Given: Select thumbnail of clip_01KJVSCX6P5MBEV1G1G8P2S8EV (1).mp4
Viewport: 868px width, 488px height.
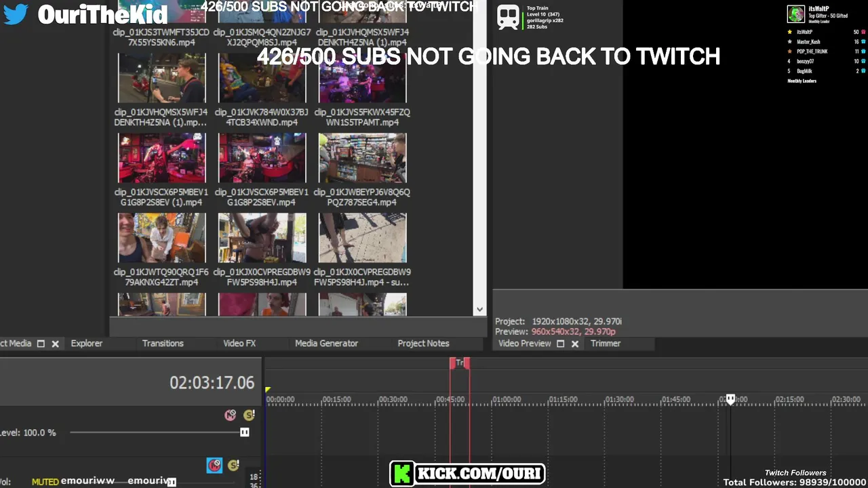Looking at the screenshot, I should 162,158.
